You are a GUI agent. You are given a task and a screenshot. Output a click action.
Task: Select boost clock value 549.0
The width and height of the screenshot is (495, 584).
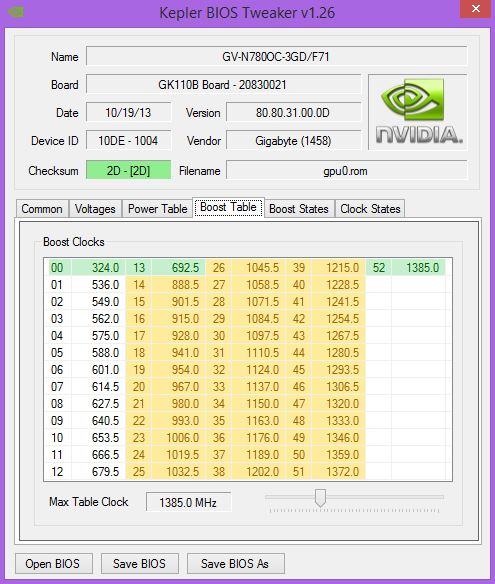pos(98,302)
